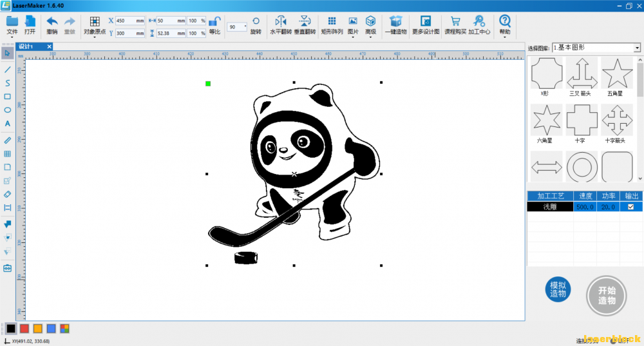Click the 加工工艺 column header
Screen dimensions: 644x346
click(551, 196)
